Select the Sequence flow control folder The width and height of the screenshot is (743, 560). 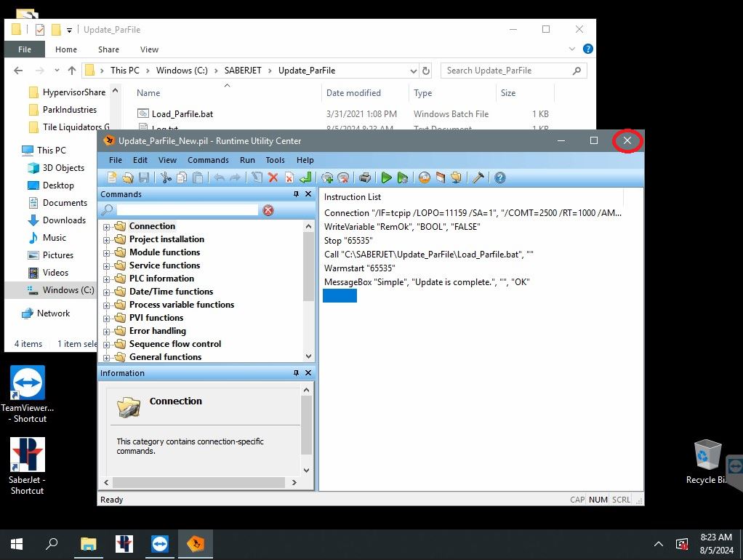pos(175,344)
